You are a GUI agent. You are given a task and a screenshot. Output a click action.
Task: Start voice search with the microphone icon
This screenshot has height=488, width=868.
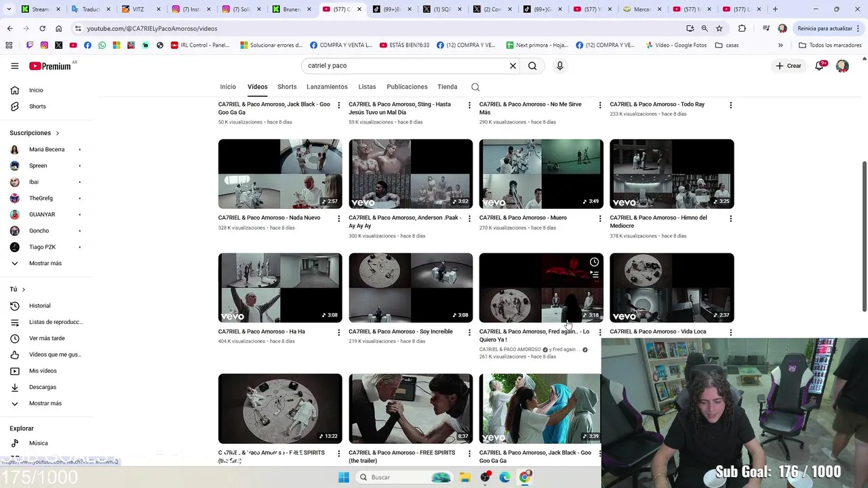[x=559, y=66]
